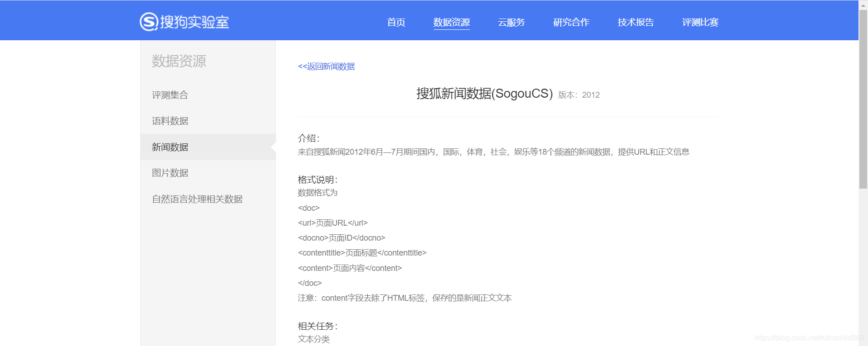The image size is (868, 346).
Task: Open 自然语言处理相关数据 in the sidebar
Action: 197,199
